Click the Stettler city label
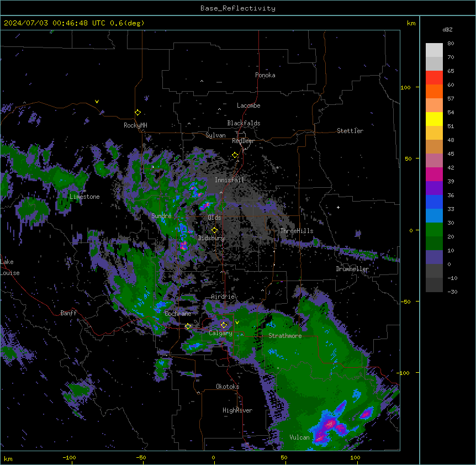 350,131
